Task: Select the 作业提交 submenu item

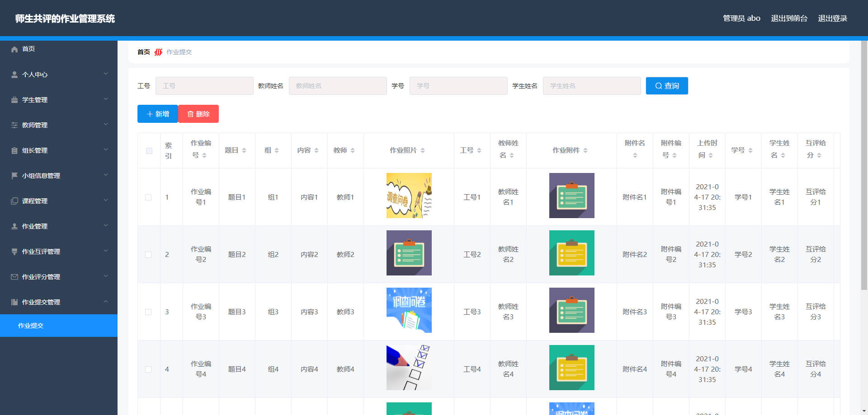Action: [59, 326]
